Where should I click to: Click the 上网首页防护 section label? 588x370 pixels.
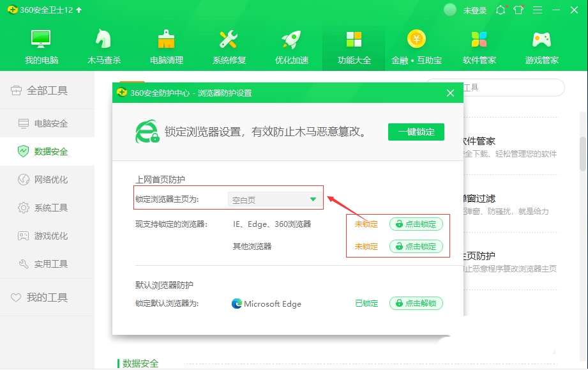point(160,180)
